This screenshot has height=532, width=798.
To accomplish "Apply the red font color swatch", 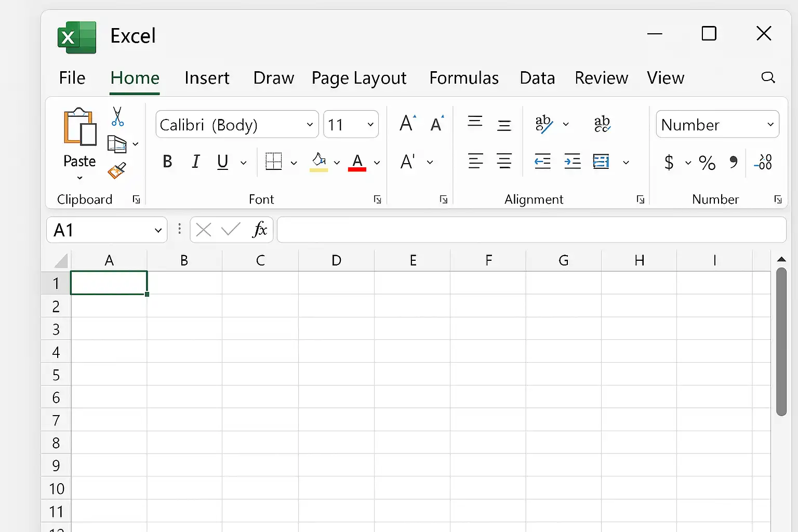I will coord(357,162).
